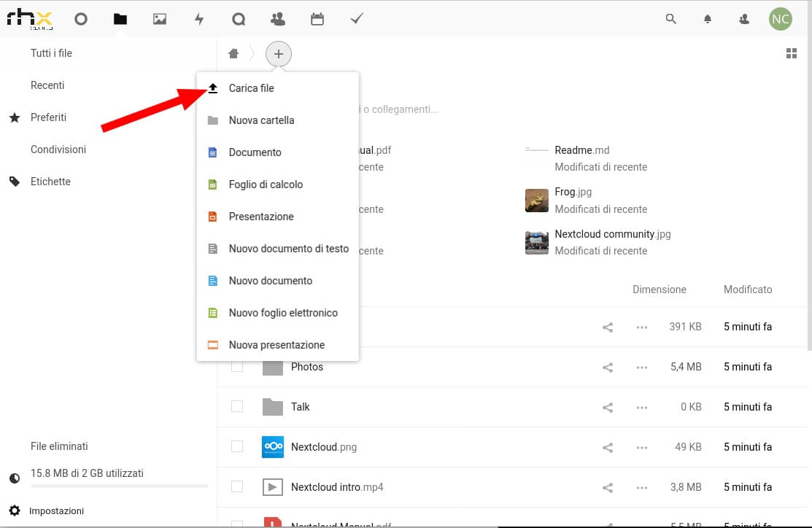Open more actions for the Photos folder
812x528 pixels.
point(641,367)
